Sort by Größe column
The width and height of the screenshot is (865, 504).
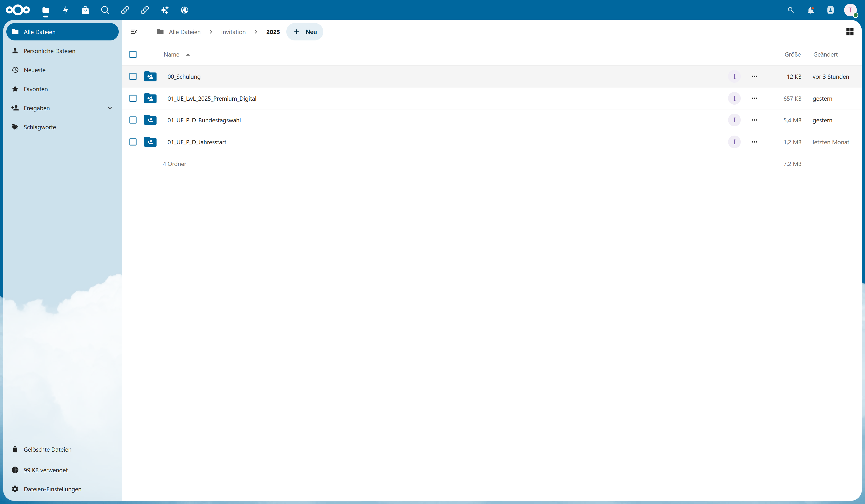[x=793, y=54]
